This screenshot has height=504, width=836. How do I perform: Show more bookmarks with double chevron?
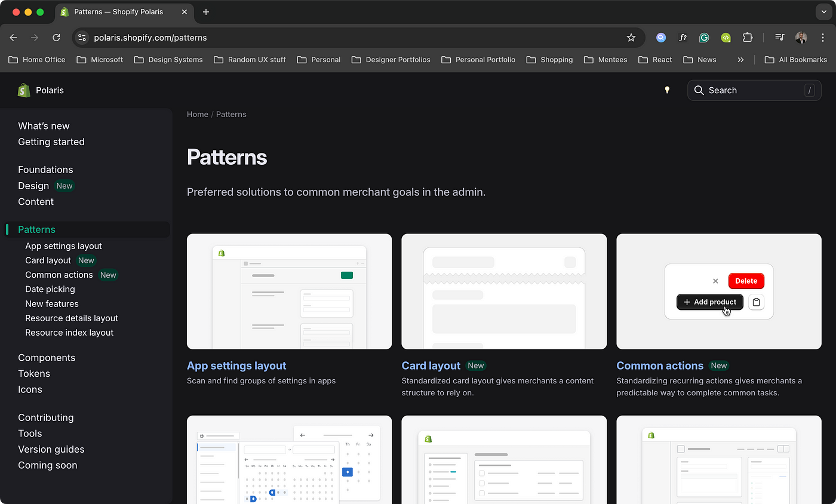click(x=740, y=60)
